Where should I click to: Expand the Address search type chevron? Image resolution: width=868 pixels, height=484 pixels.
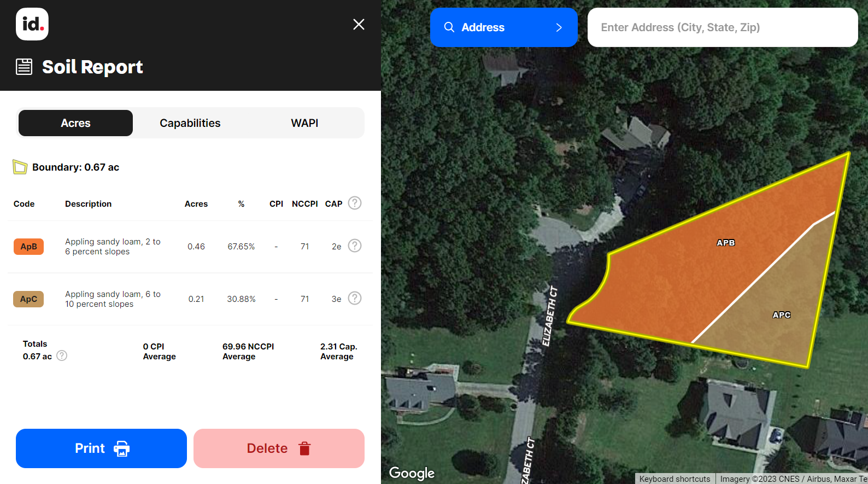tap(559, 27)
